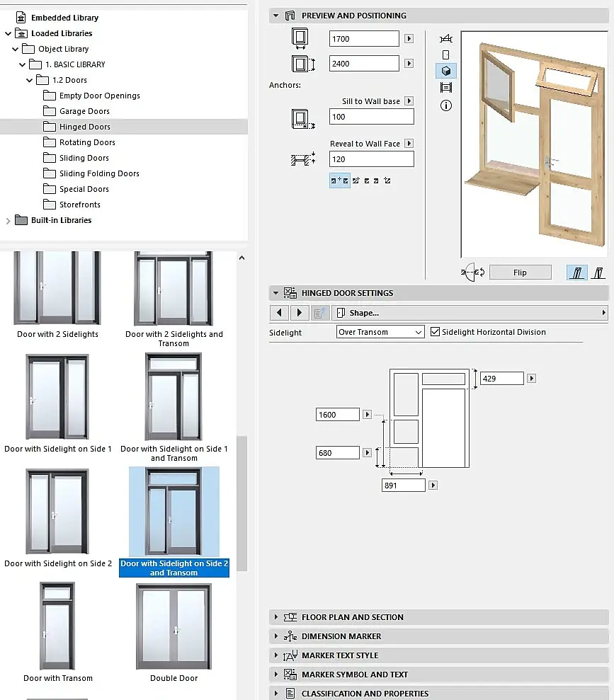Image resolution: width=614 pixels, height=700 pixels.
Task: Expand the Dimension Marker panel
Action: point(276,636)
